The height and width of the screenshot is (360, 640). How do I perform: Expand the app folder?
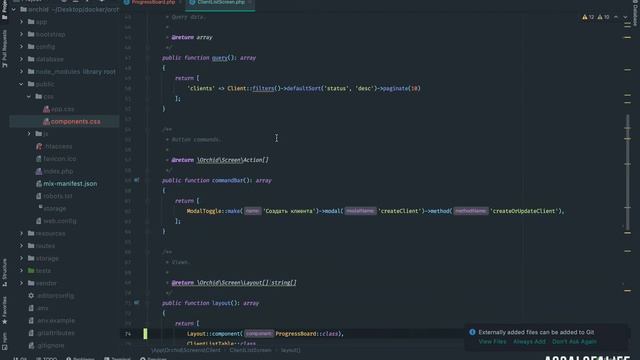[22, 22]
